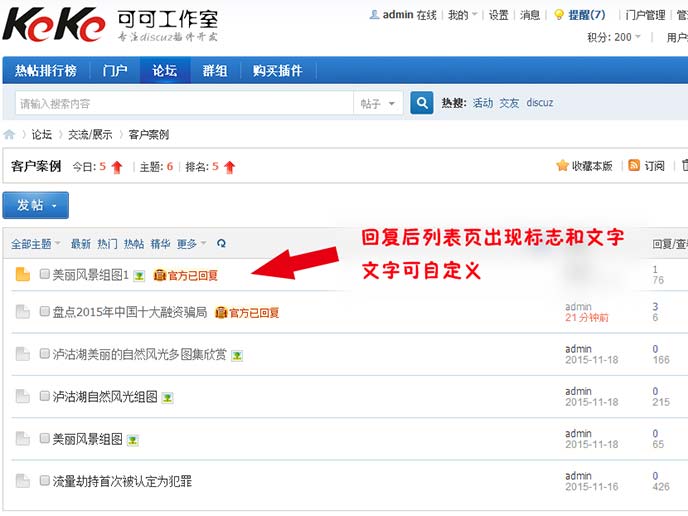Click the RSS icon next to 订阅

coord(634,165)
